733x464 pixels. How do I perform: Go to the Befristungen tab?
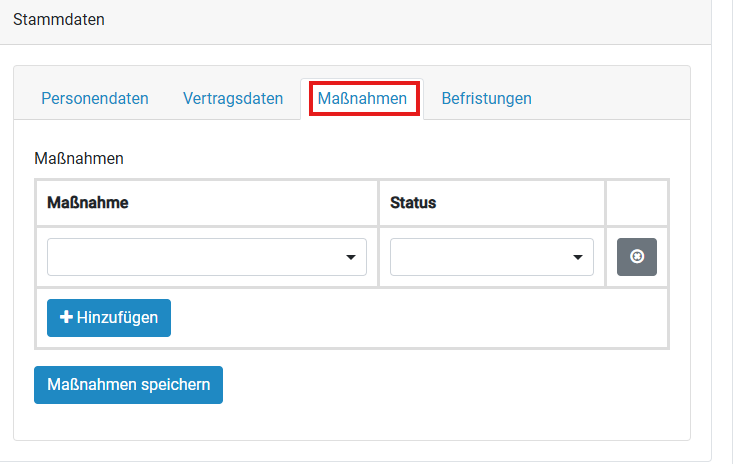click(486, 98)
